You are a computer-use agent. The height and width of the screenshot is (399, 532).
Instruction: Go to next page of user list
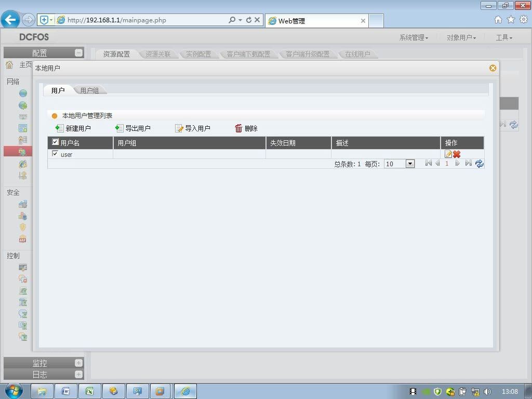[457, 163]
